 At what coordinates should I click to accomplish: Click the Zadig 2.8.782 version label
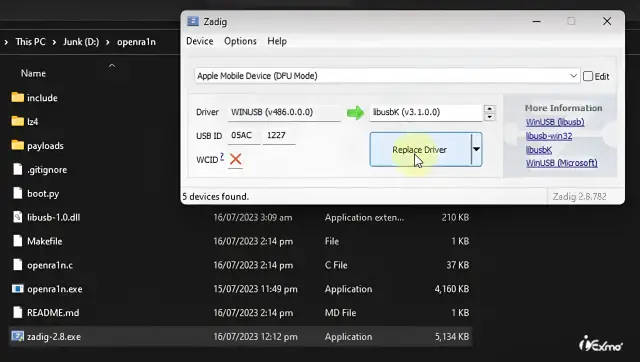pos(579,197)
